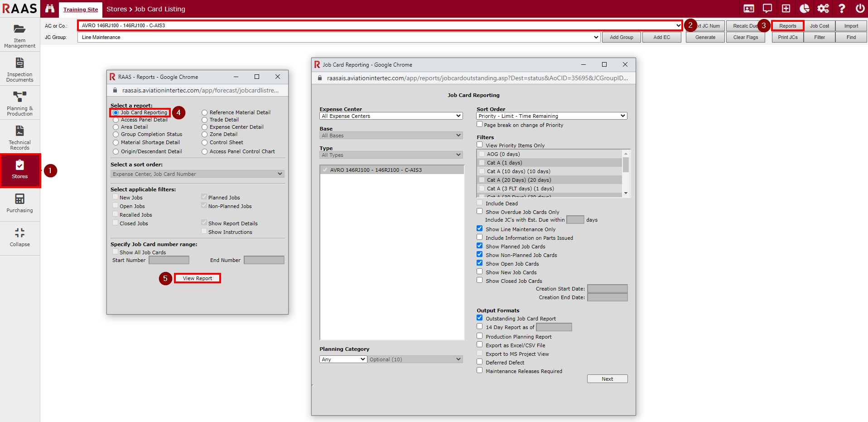Tick Export as Excel/CSV File

480,345
